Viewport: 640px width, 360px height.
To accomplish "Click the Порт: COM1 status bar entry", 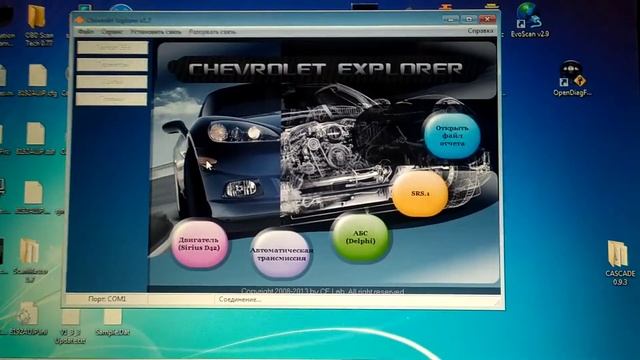I will pos(107,299).
